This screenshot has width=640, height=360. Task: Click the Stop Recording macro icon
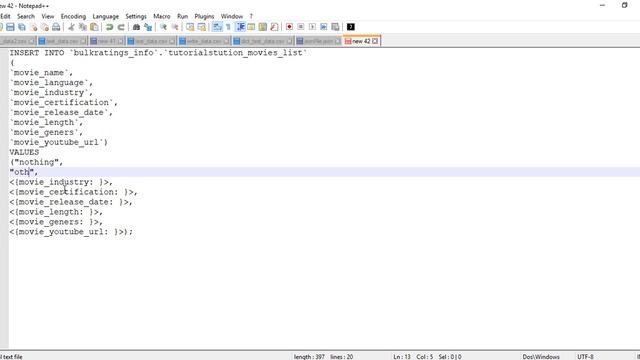(301, 27)
